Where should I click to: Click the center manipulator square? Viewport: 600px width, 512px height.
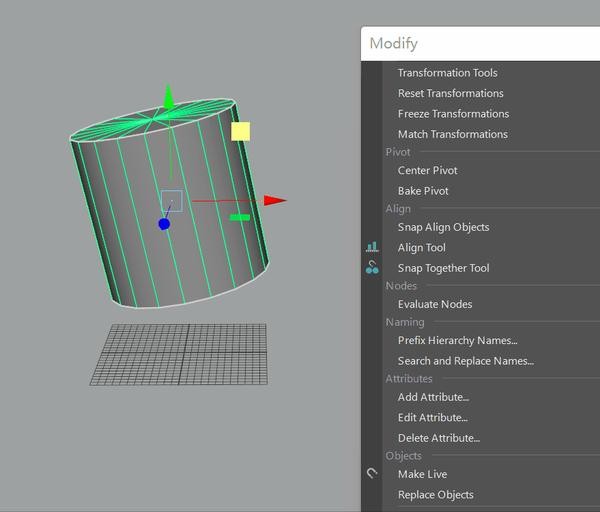coord(171,201)
